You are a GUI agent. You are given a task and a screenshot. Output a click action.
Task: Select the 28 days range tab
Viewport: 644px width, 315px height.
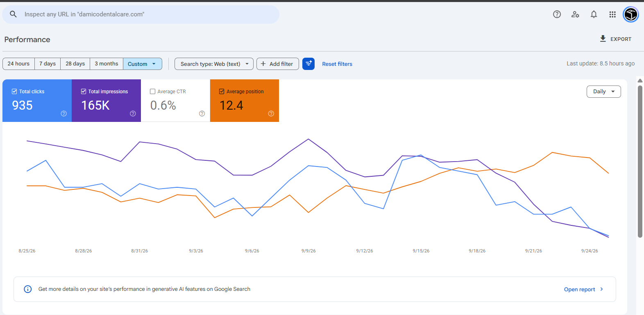[75, 64]
